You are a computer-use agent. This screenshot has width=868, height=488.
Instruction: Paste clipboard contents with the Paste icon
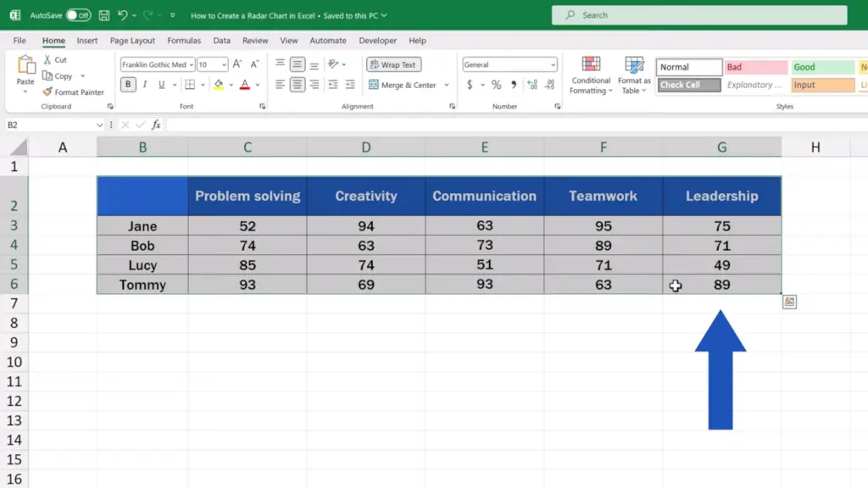[25, 64]
